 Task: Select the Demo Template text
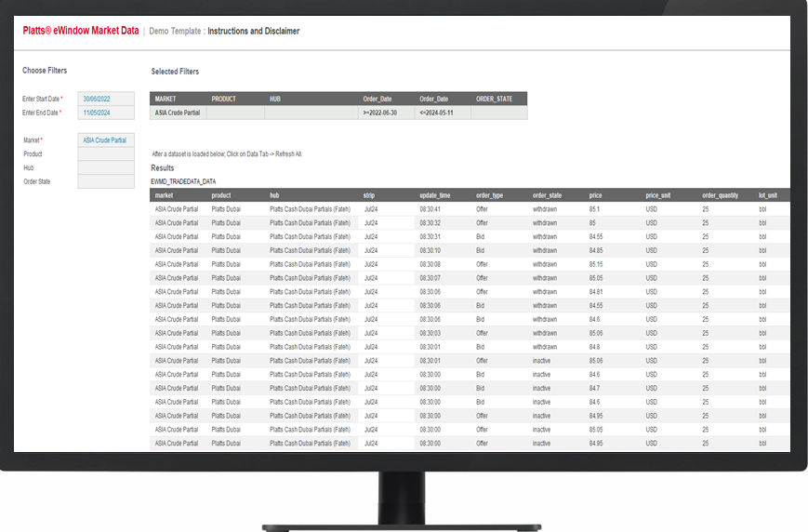point(175,31)
